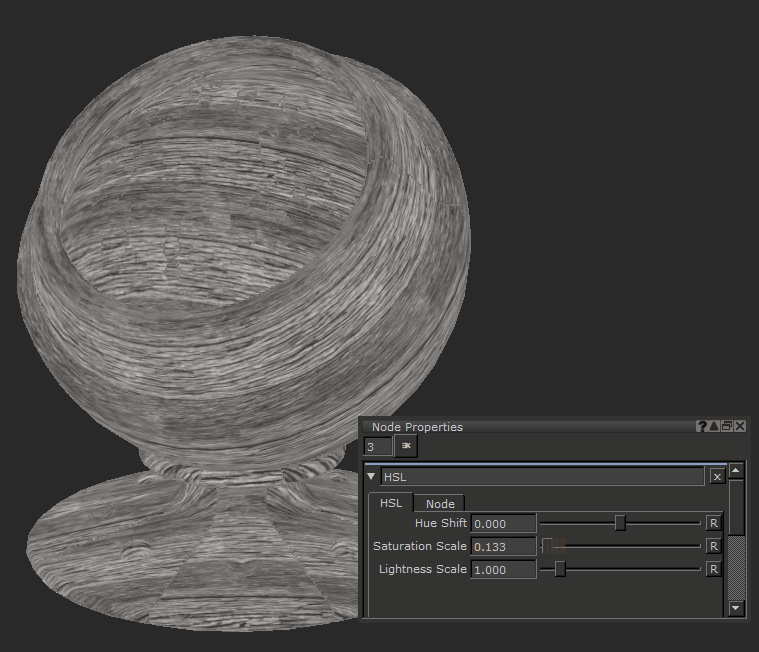The width and height of the screenshot is (759, 652).
Task: Close the Node Properties panel
Action: tap(740, 427)
